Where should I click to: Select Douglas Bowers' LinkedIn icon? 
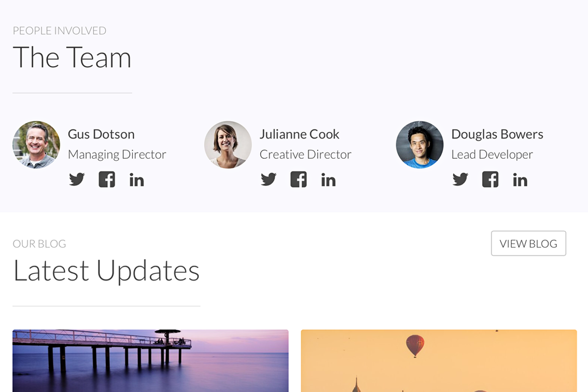[520, 180]
